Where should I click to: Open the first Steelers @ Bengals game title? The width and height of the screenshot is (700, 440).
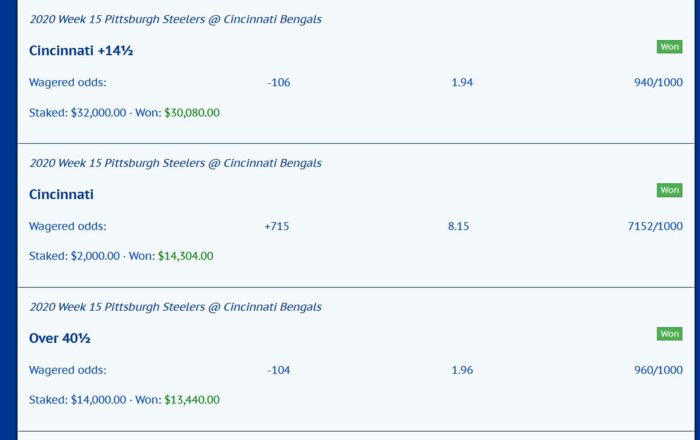pos(175,20)
